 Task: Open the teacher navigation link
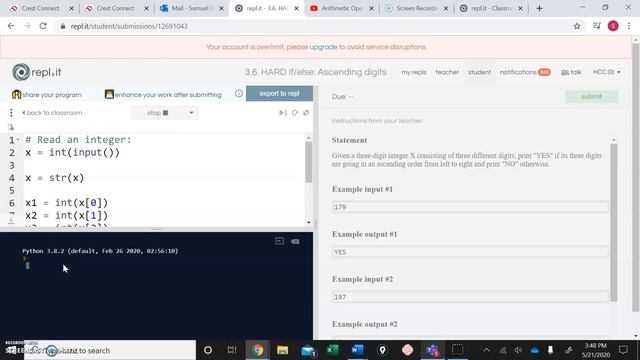(447, 72)
